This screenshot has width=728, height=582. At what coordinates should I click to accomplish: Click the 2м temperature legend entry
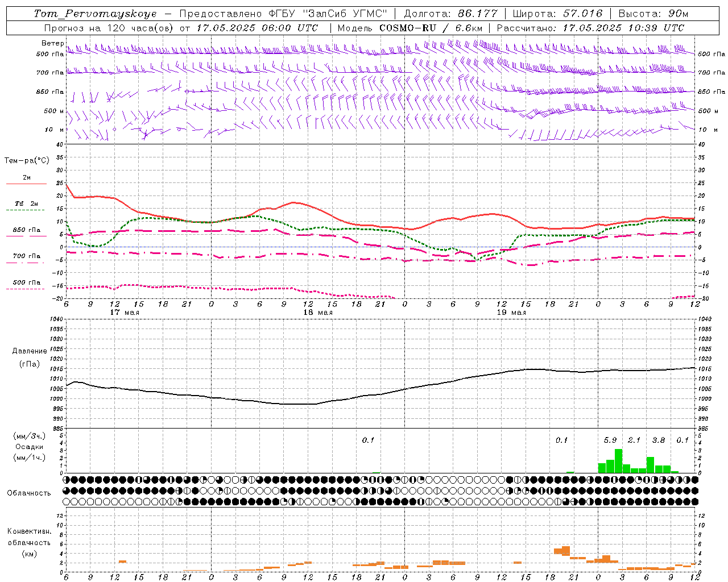27,177
